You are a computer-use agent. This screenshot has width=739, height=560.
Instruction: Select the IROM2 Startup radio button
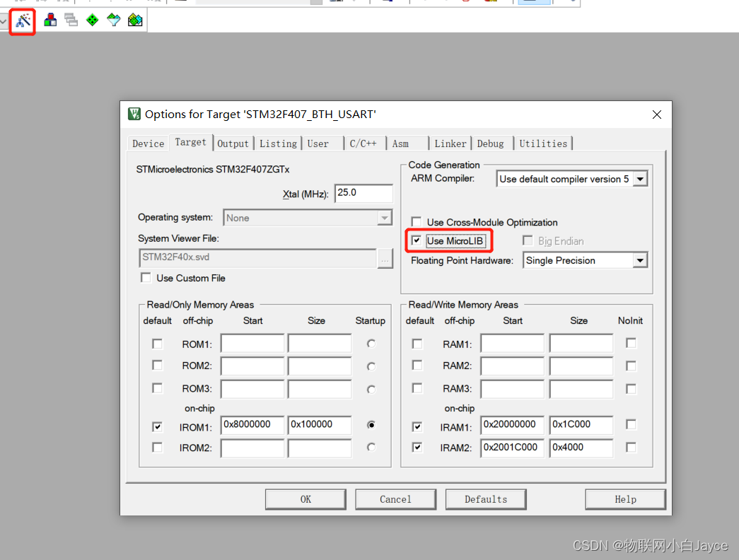tap(371, 447)
